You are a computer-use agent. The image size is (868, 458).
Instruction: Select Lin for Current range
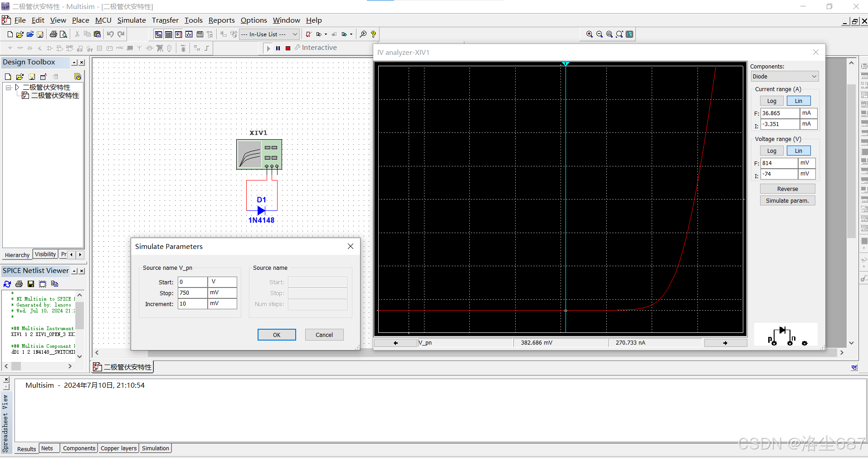(799, 101)
